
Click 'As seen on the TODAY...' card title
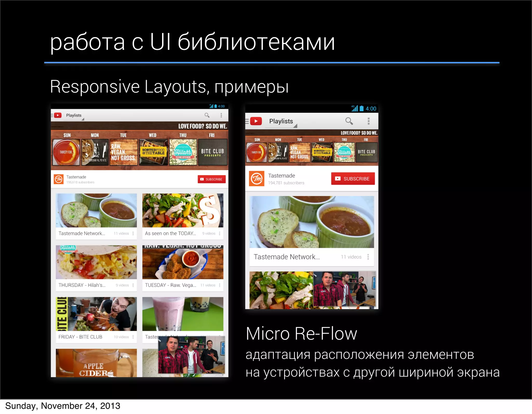click(x=170, y=233)
